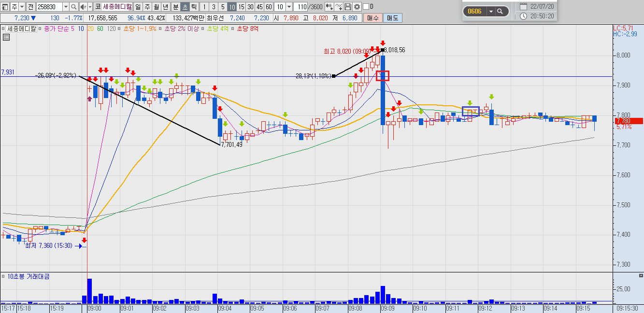Select the highlighted 10 interval button

(x=232, y=7)
